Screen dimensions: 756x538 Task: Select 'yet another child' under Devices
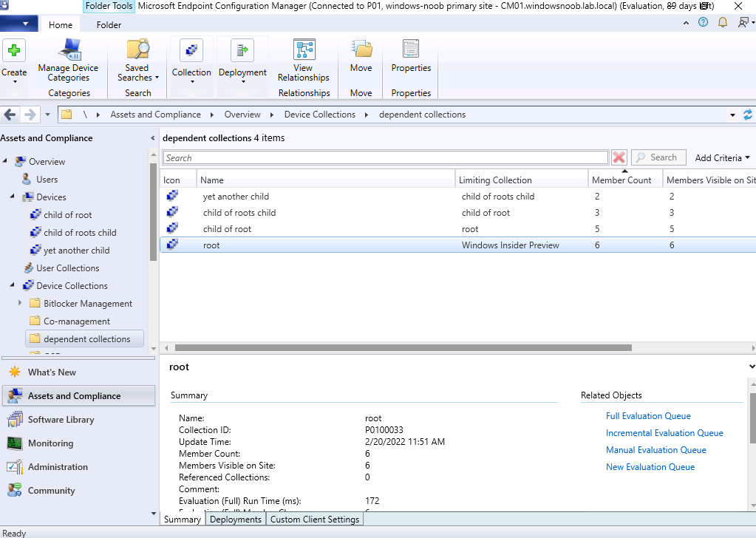77,251
